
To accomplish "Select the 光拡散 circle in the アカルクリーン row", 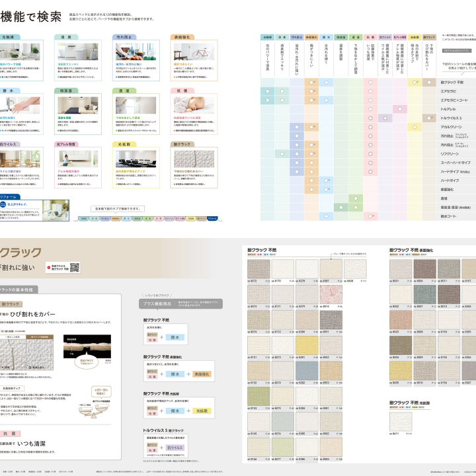I will 416,126.
